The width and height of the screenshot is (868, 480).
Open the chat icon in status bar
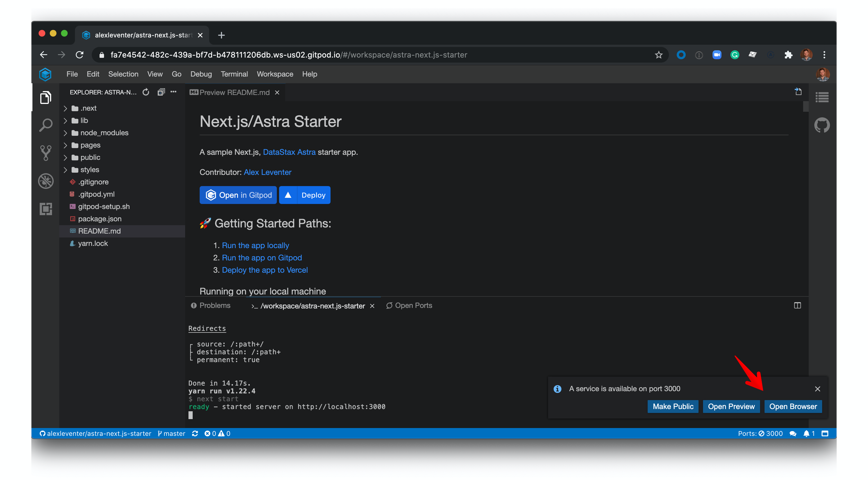tap(793, 434)
